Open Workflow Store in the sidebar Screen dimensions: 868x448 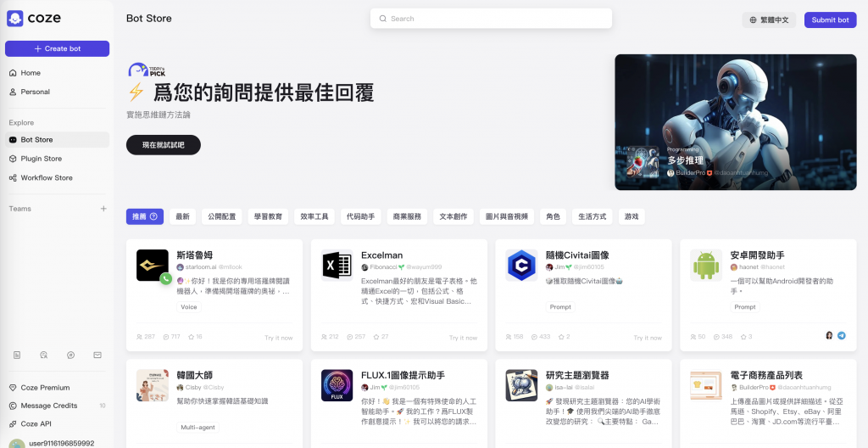click(x=57, y=178)
